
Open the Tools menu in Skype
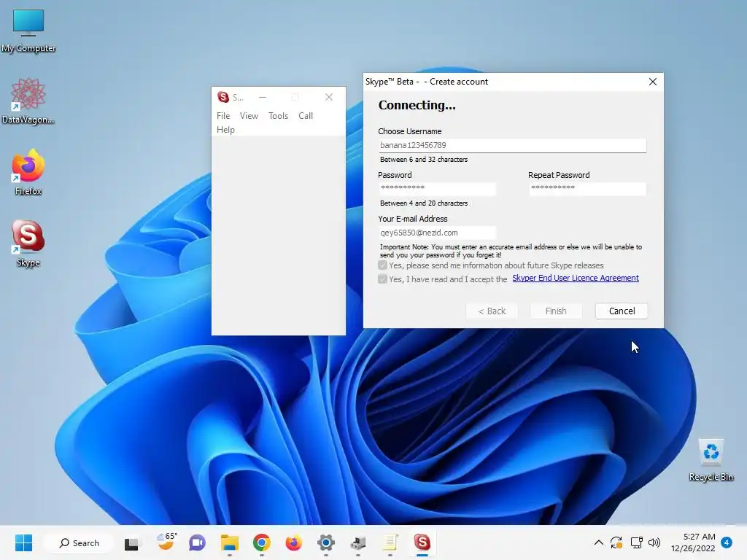tap(278, 116)
